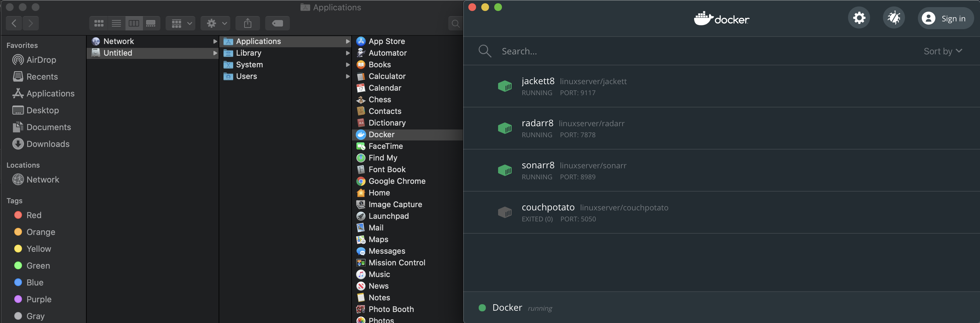This screenshot has height=323, width=980.
Task: Click the jackett8 container icon
Action: point(505,86)
